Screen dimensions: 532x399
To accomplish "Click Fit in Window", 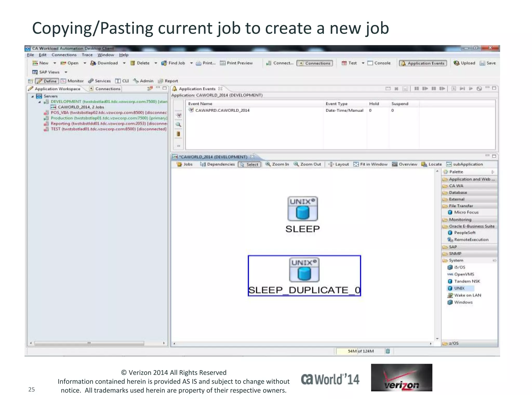I will (370, 164).
